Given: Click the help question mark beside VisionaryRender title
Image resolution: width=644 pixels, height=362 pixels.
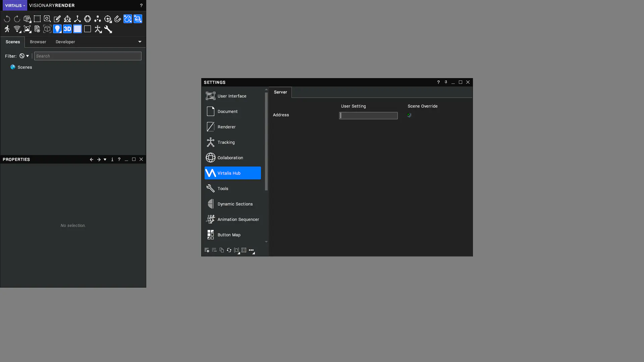Looking at the screenshot, I should click(x=141, y=5).
